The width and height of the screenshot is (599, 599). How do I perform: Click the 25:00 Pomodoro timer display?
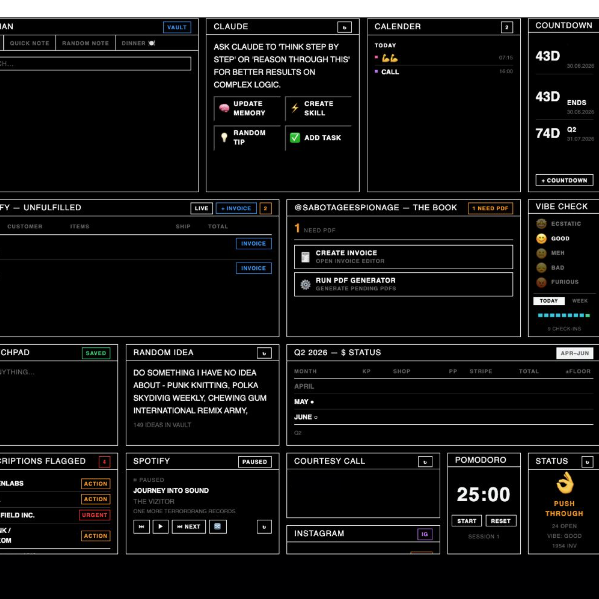click(x=484, y=494)
